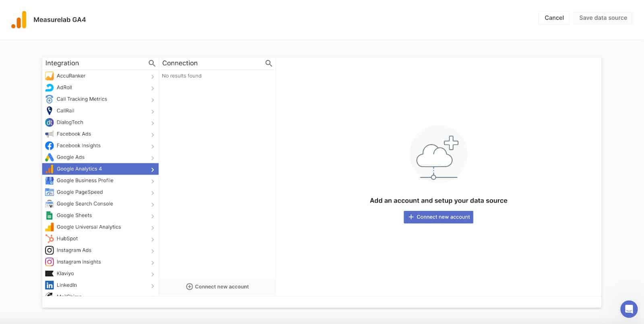
Task: Click the Klaviyo flag icon
Action: point(50,274)
